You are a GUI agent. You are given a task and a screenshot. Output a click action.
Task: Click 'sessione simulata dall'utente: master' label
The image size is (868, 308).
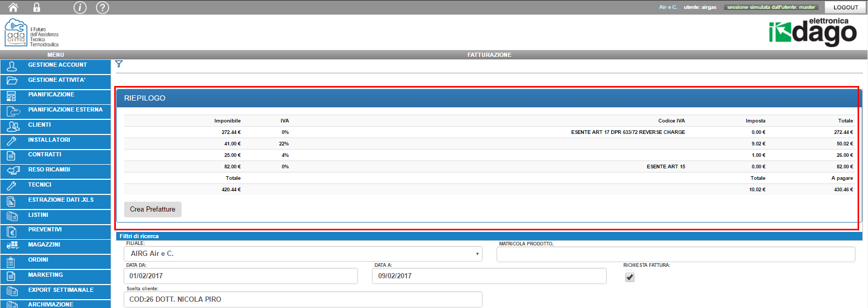point(771,7)
